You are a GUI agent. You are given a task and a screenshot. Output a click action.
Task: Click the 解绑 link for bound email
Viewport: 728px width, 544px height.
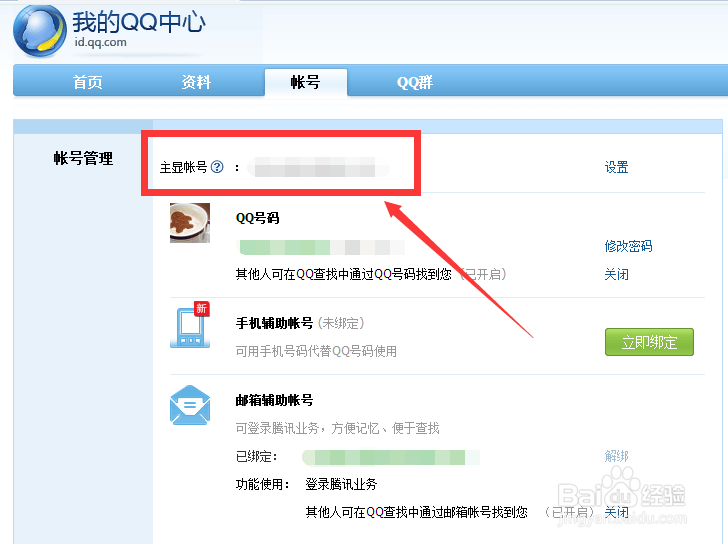[616, 456]
